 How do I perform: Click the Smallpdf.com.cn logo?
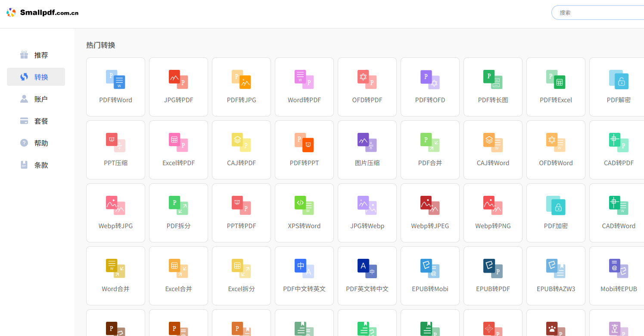tap(43, 13)
